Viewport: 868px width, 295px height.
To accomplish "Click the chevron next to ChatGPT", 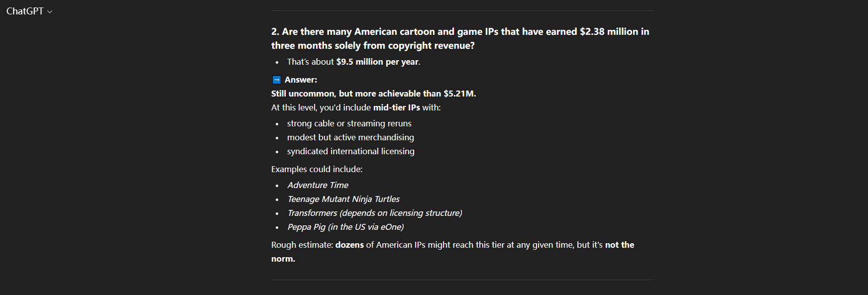I will [x=50, y=12].
